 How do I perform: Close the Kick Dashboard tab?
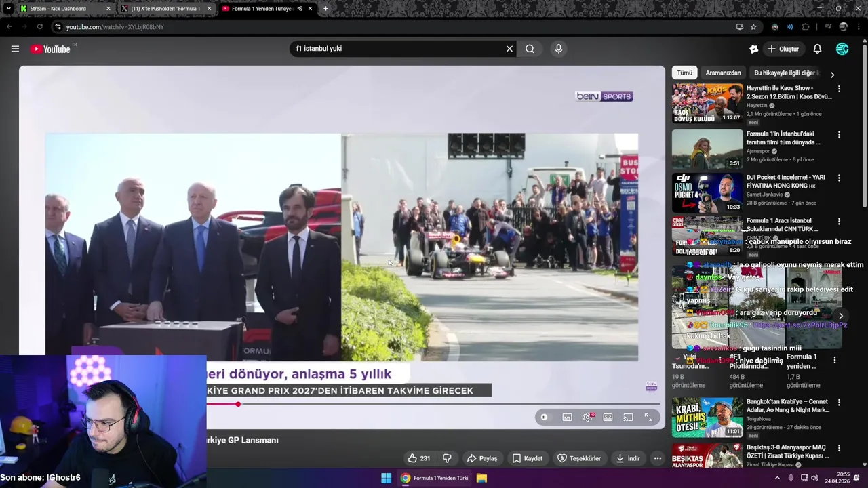click(x=108, y=9)
